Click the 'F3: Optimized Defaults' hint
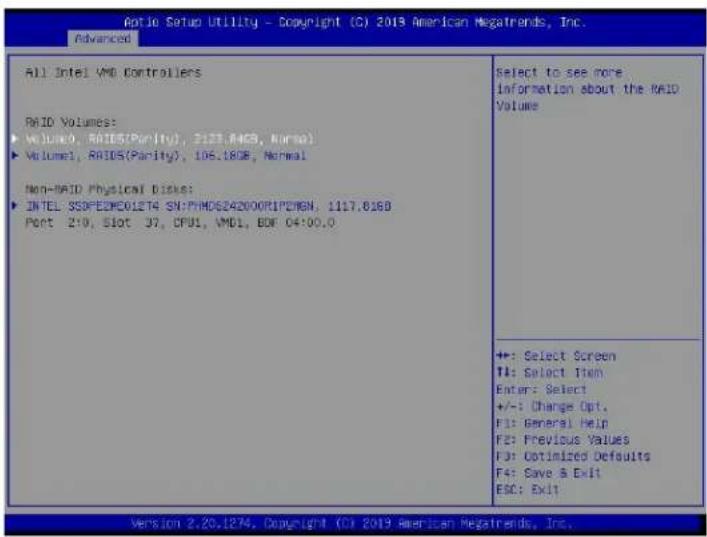 573,456
